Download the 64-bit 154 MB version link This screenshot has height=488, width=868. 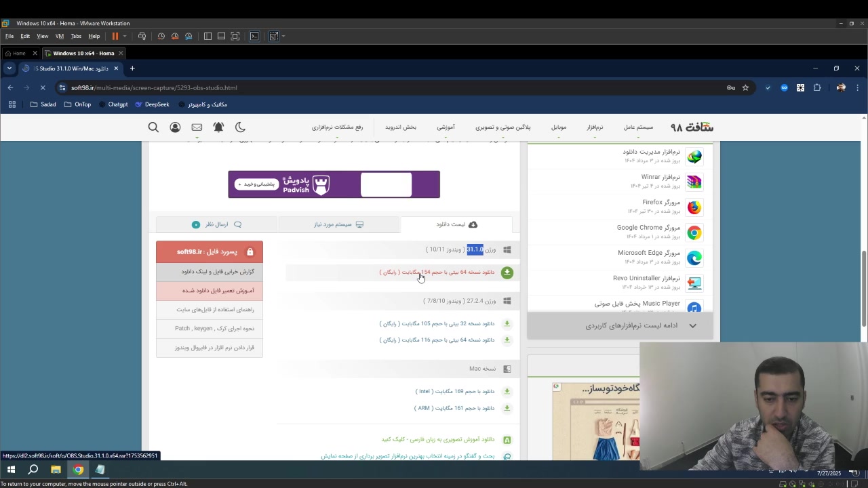tap(437, 272)
